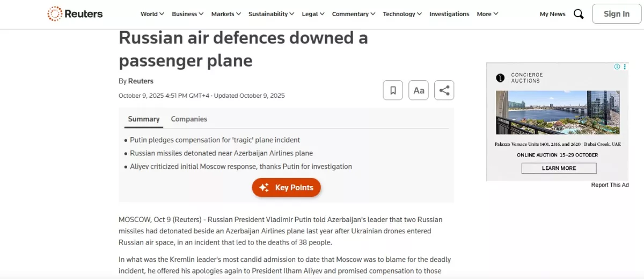The height and width of the screenshot is (279, 644).
Task: Click the Concierge Auctions logo icon
Action: coord(500,78)
